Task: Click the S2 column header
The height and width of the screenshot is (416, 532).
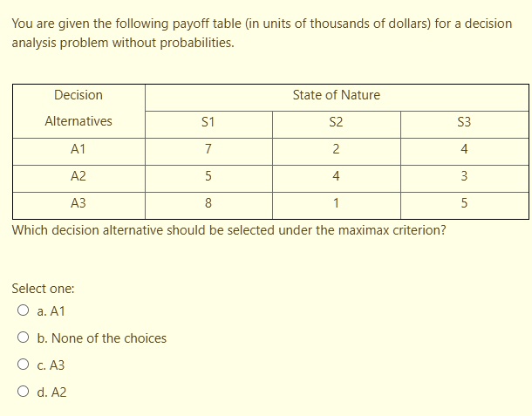Action: [336, 123]
